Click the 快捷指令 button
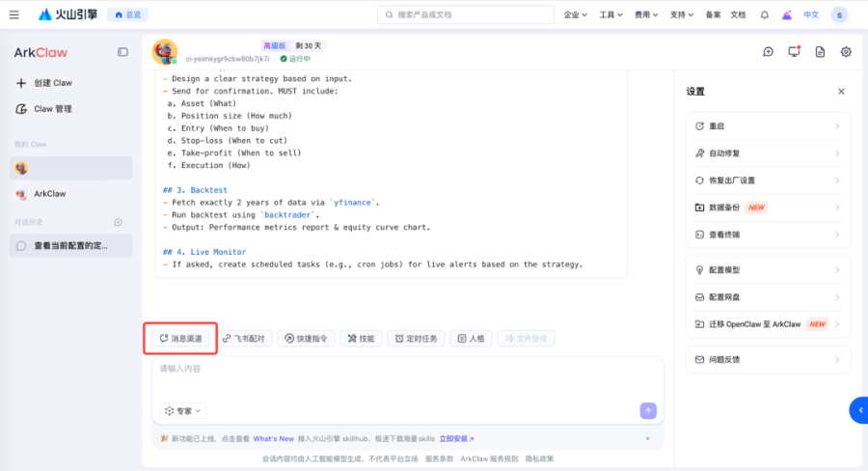The image size is (868, 471). tap(306, 339)
